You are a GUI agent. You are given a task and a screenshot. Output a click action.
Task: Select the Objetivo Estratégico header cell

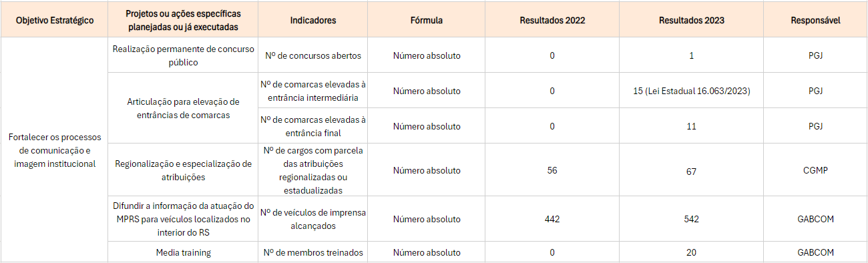pos(54,20)
